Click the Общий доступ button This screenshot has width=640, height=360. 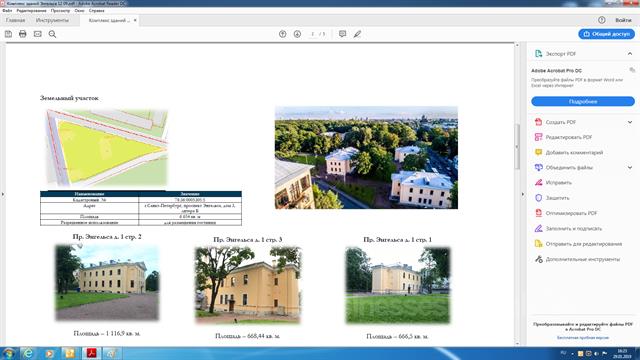[x=606, y=34]
